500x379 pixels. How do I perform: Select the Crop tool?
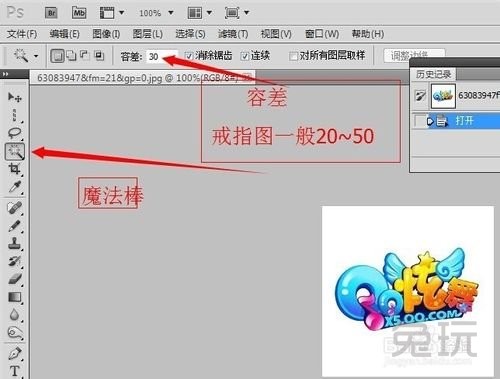tap(14, 169)
